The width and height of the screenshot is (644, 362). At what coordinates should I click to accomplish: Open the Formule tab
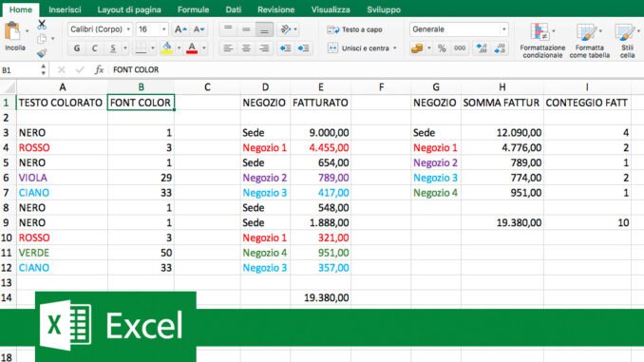tap(193, 10)
